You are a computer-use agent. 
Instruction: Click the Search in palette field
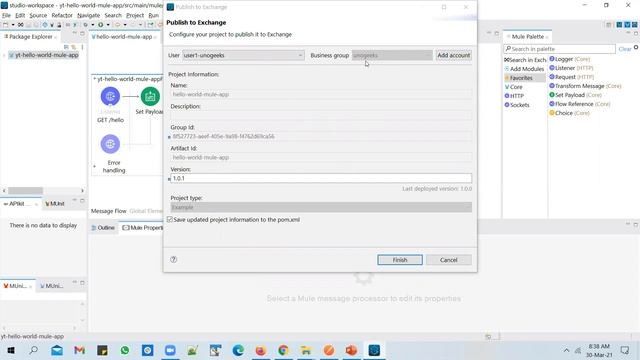(560, 49)
